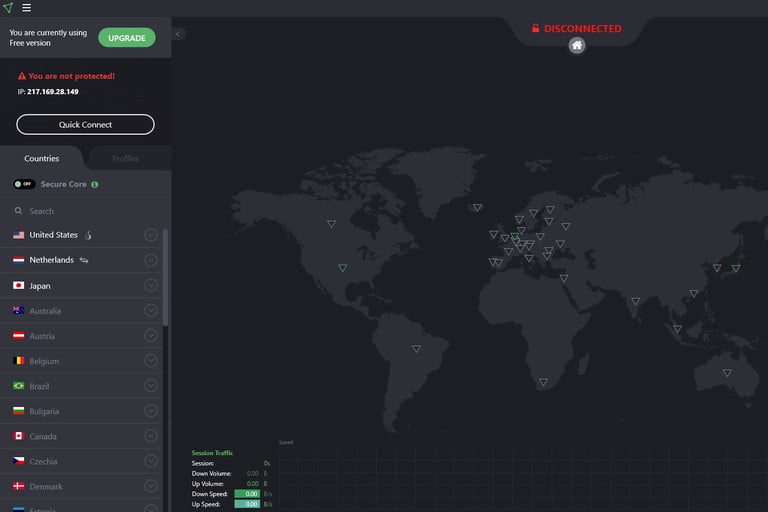The height and width of the screenshot is (512, 768).
Task: Click the home icon under DISCONNECTED
Action: pos(577,46)
